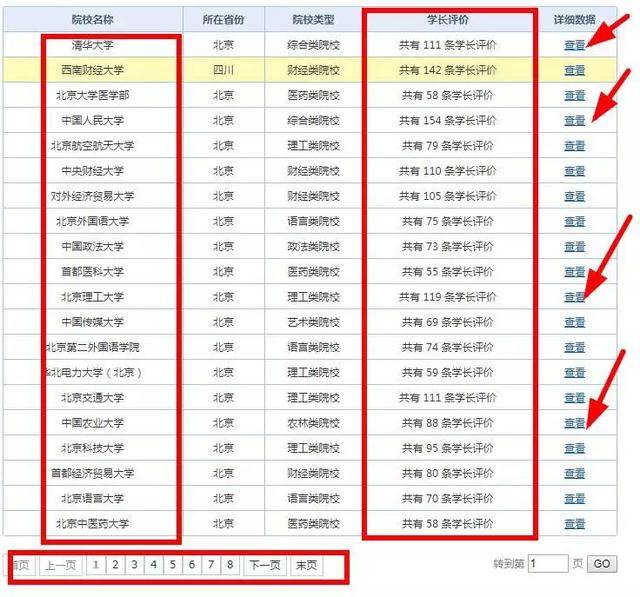Go to page 4 in pagination

click(x=153, y=565)
